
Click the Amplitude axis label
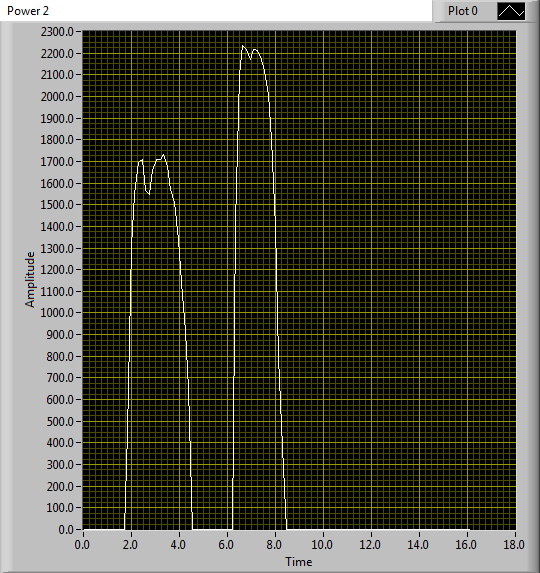[30, 280]
